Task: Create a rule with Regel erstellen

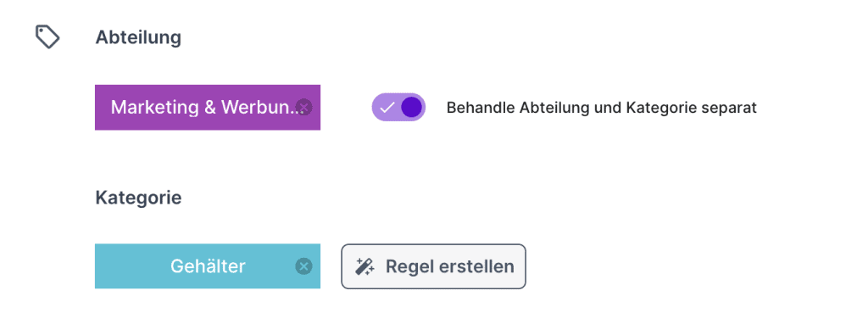Action: tap(433, 266)
